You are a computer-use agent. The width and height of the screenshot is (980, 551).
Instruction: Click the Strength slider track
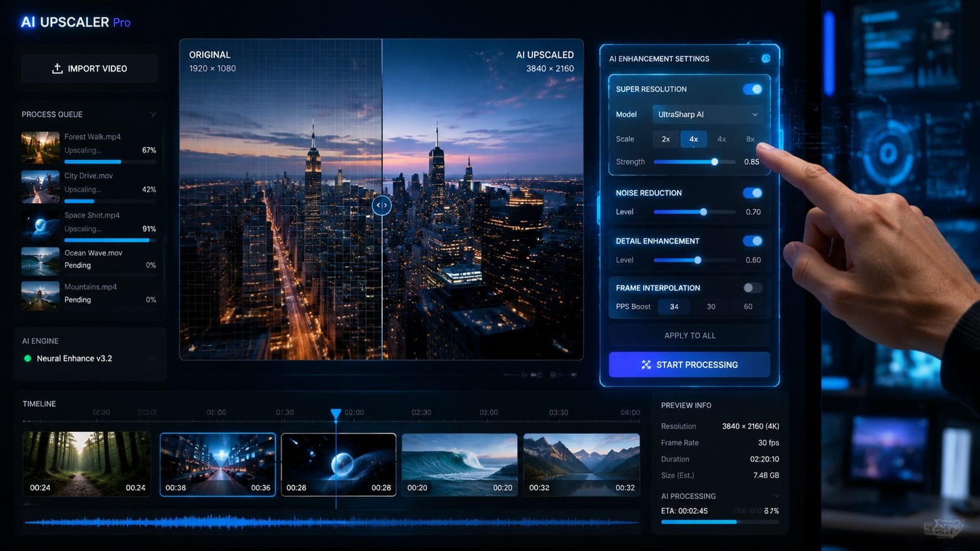(x=695, y=162)
